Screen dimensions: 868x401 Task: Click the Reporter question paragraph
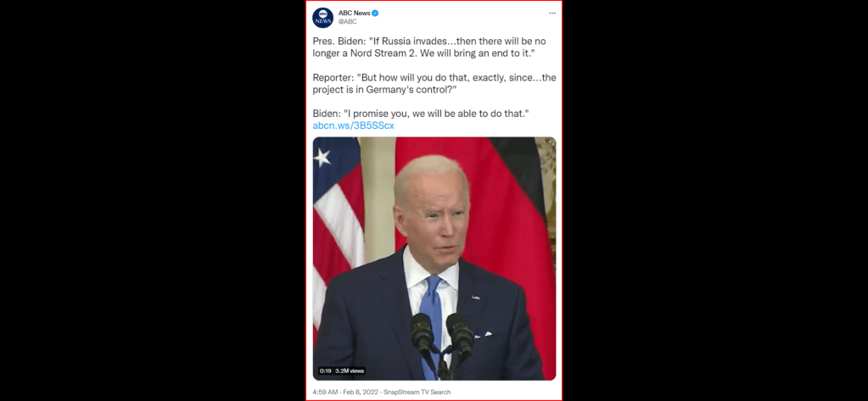point(434,84)
